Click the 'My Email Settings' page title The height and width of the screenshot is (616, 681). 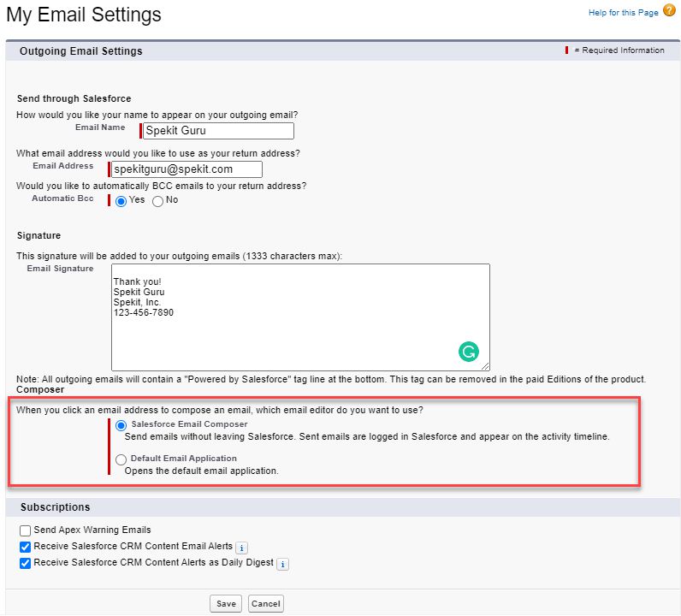tap(84, 15)
